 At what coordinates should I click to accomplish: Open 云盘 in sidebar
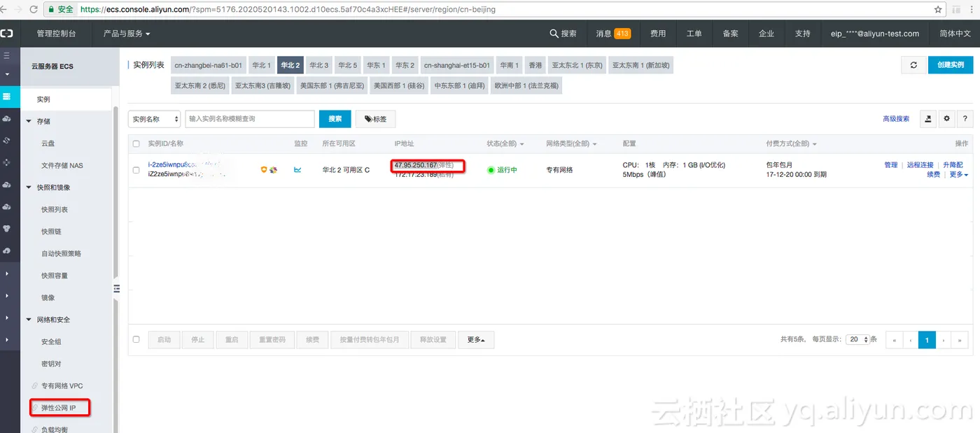point(48,143)
